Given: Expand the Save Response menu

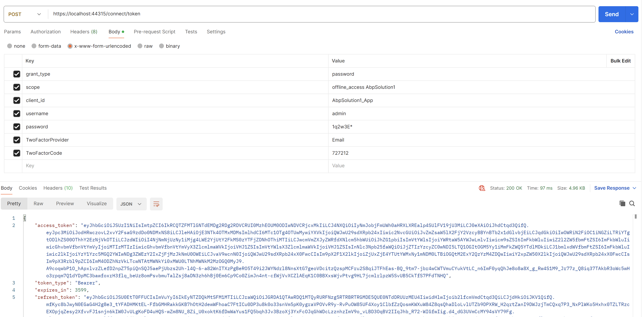Looking at the screenshot, I should pos(634,188).
